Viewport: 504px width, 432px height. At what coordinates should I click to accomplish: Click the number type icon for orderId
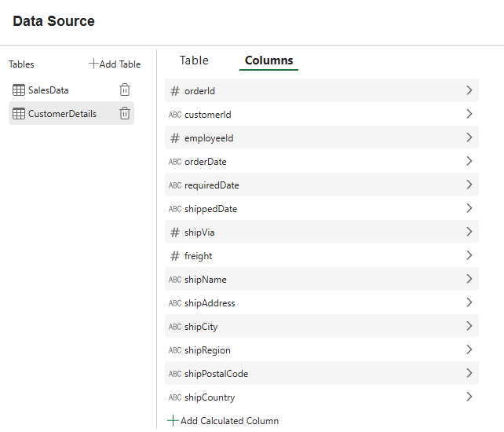coord(175,91)
